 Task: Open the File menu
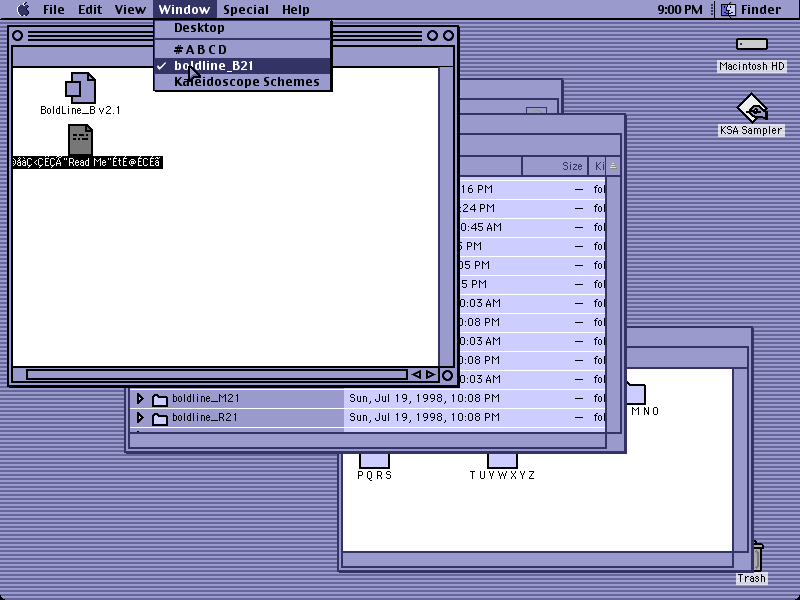pyautogui.click(x=54, y=9)
